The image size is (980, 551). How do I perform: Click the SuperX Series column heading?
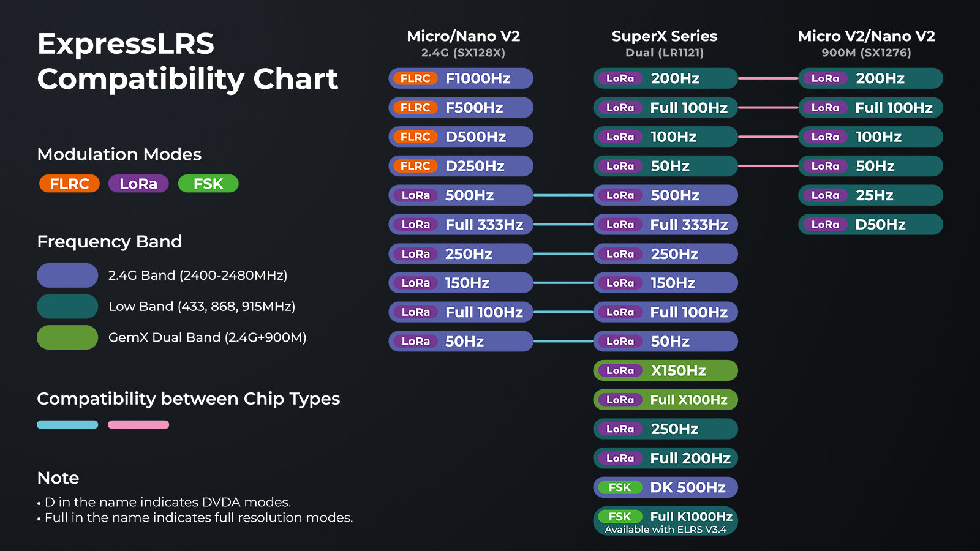(665, 36)
